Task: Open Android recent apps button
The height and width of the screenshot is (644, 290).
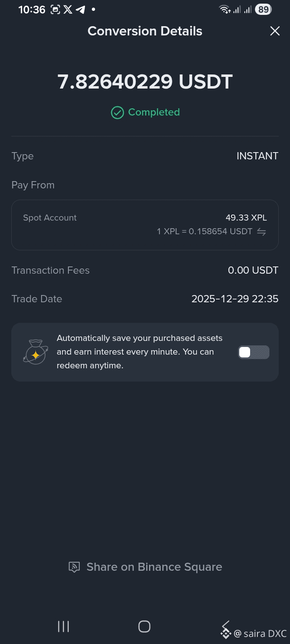Action: [x=64, y=626]
